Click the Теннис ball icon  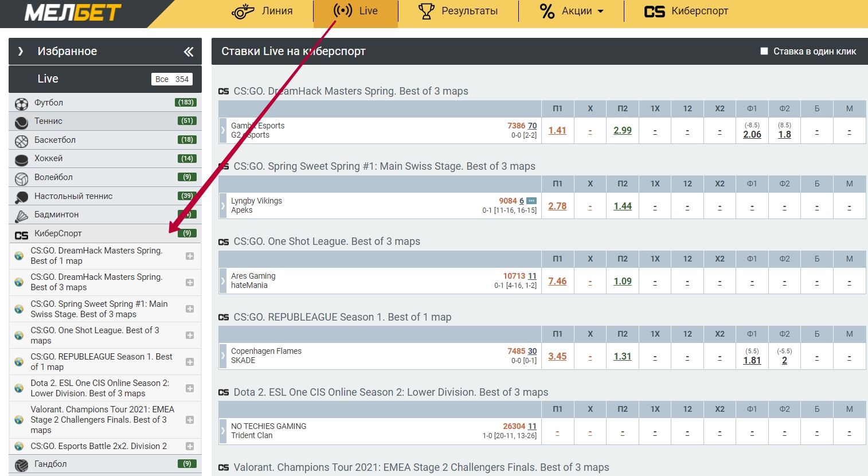tap(21, 122)
